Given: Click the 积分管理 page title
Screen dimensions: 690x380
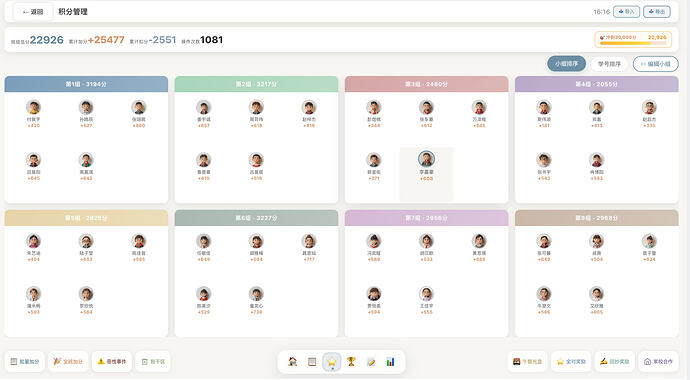Looking at the screenshot, I should tap(73, 12).
